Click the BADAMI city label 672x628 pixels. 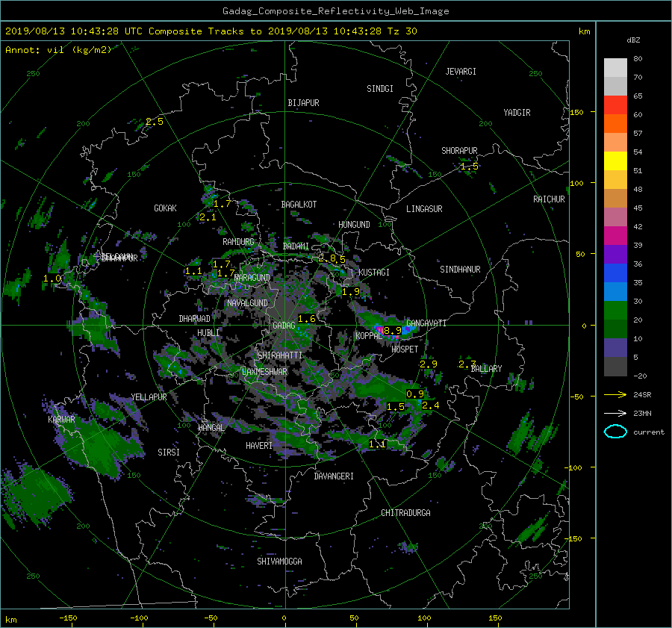pyautogui.click(x=296, y=246)
